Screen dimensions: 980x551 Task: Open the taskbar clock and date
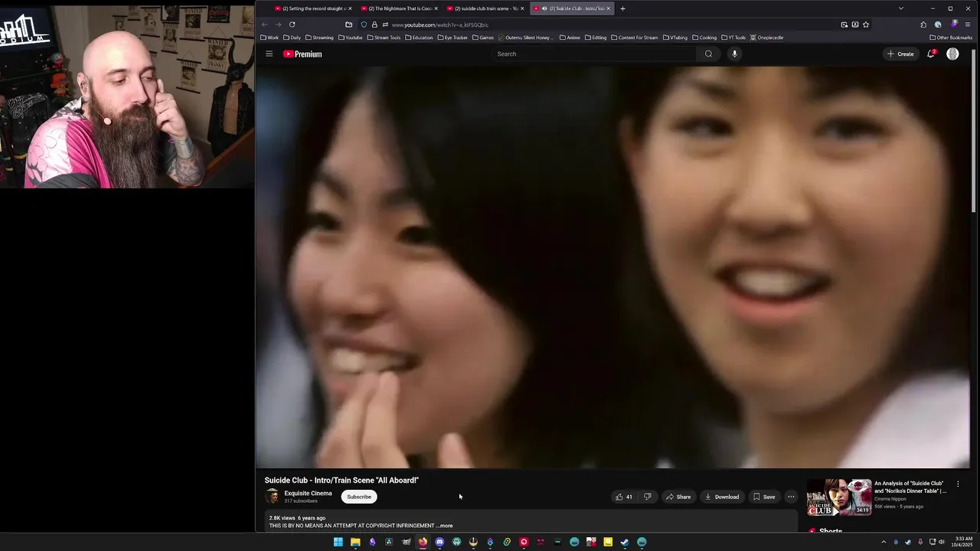coord(964,542)
